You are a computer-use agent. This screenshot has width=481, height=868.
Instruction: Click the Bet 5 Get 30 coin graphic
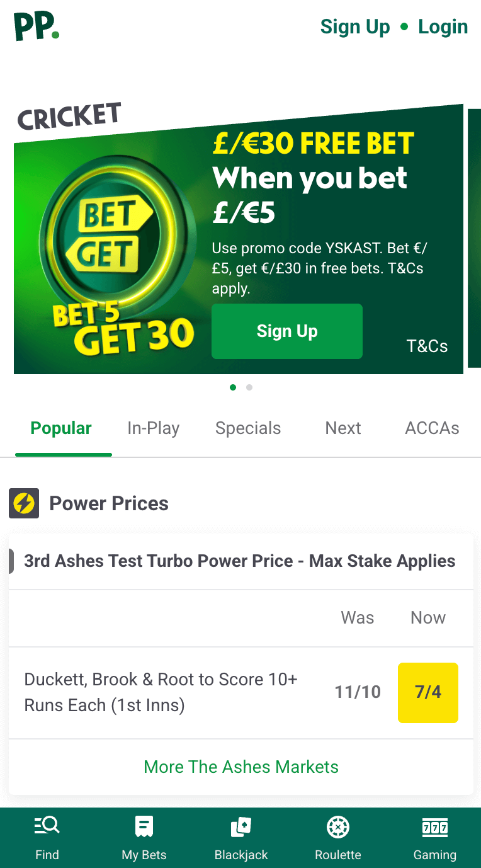click(113, 265)
